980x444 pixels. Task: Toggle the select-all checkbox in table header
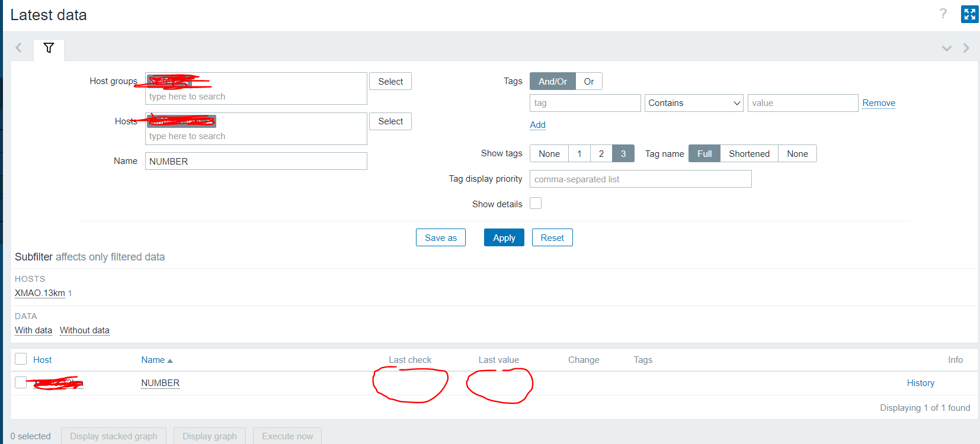[x=21, y=359]
